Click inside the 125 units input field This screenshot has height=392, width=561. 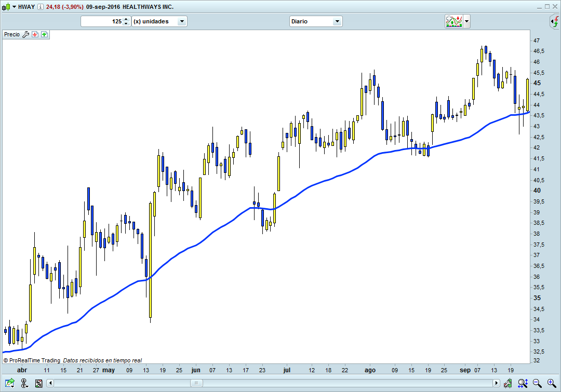[104, 21]
